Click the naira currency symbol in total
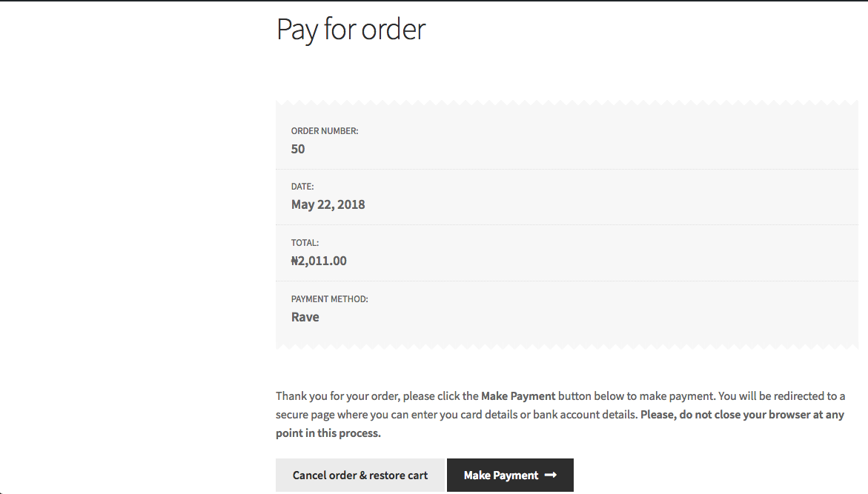The height and width of the screenshot is (494, 868). (294, 261)
